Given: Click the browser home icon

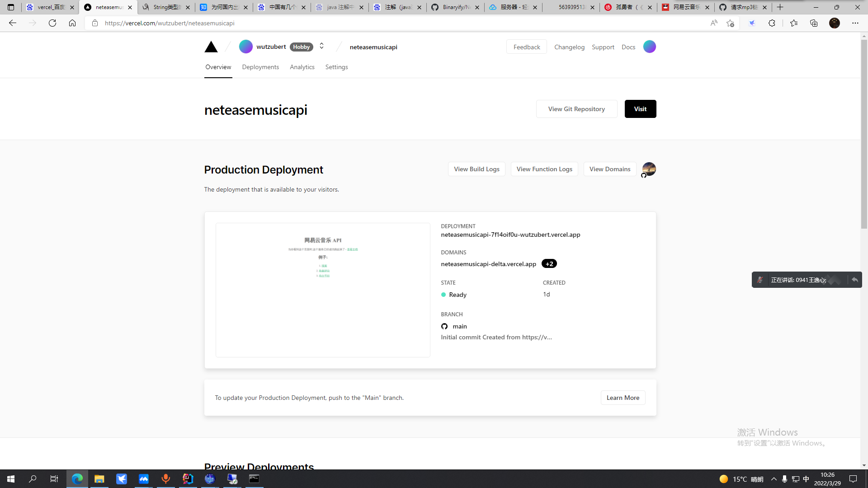Looking at the screenshot, I should [72, 23].
